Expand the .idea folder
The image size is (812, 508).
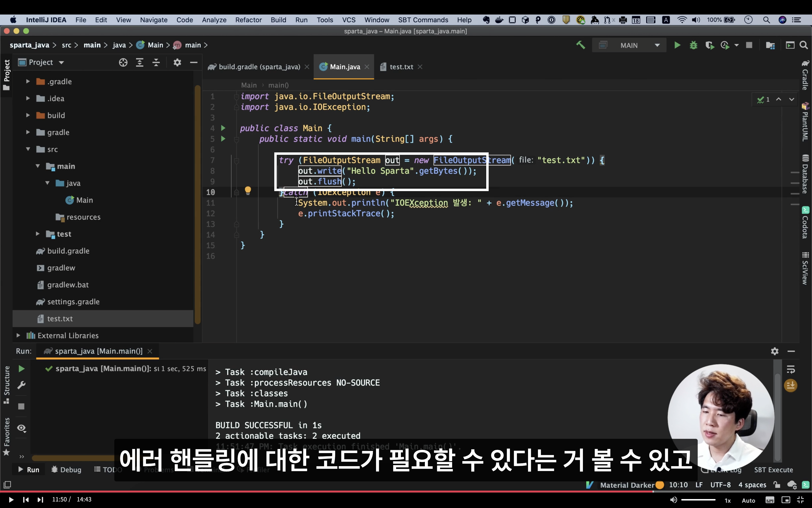pos(28,98)
